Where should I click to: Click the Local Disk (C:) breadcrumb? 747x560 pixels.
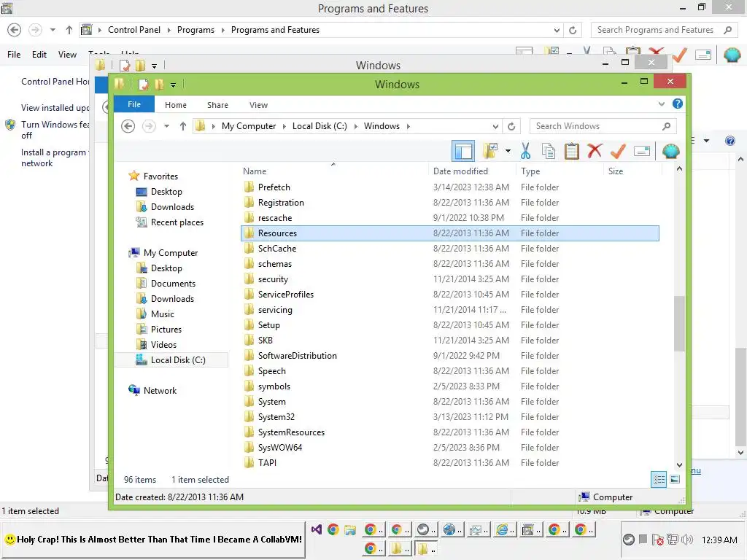tap(320, 126)
